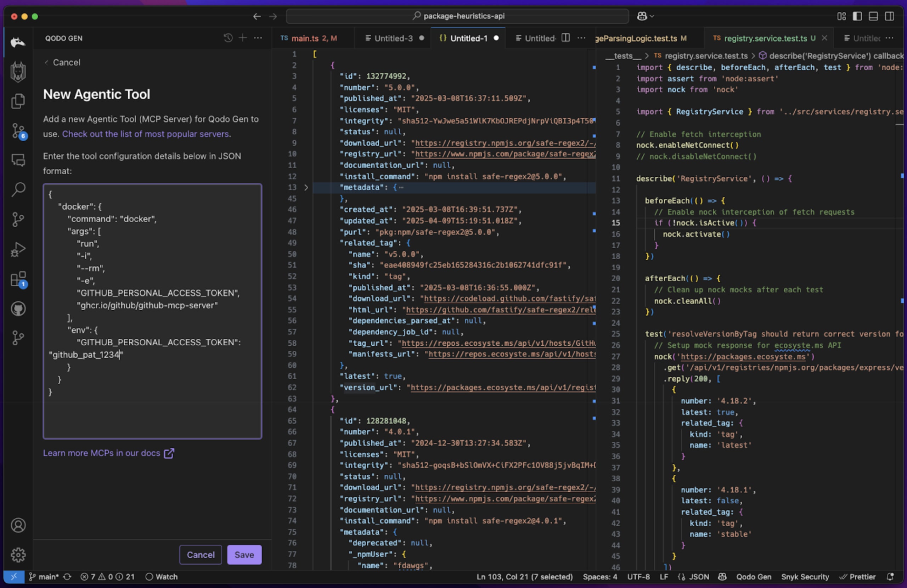Viewport: 907px width, 588px height.
Task: Open notifications bell in status bar
Action: 890,577
